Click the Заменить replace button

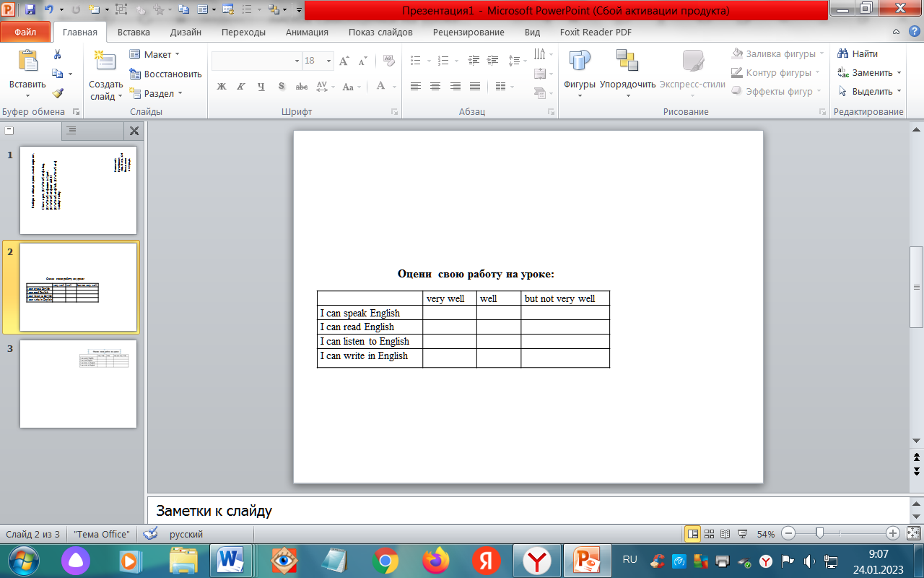click(871, 72)
